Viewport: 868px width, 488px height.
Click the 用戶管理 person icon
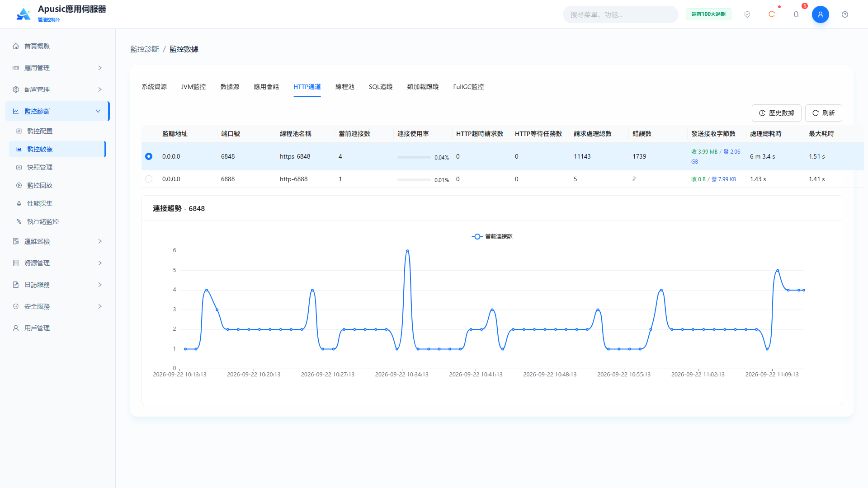(x=16, y=328)
